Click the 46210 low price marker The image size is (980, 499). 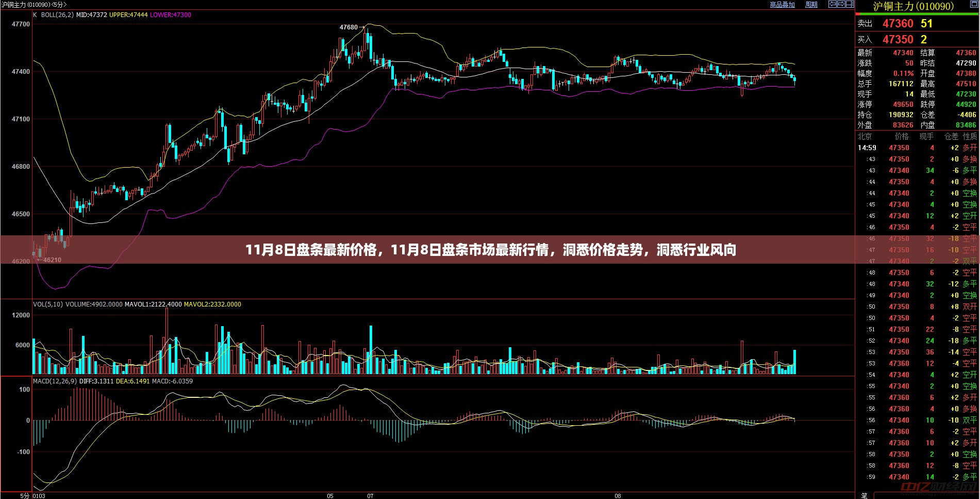coord(52,260)
